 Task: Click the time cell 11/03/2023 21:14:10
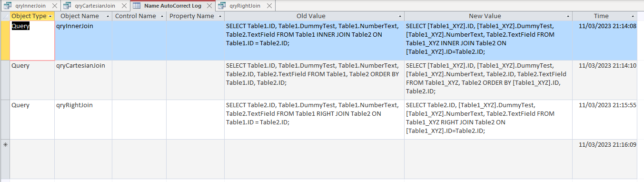605,80
